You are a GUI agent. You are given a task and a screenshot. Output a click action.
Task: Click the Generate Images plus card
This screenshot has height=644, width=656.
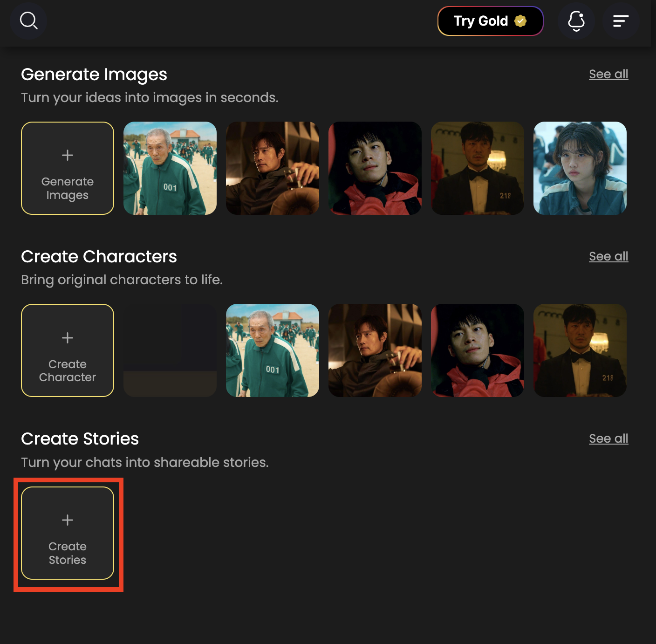pos(68,168)
